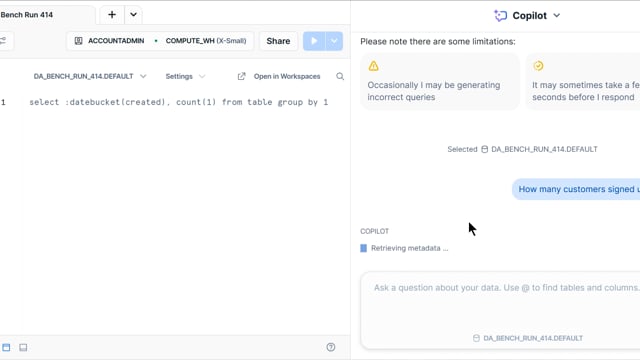The width and height of the screenshot is (640, 360).
Task: Click the COMPUTE_WH warehouse selector
Action: [206, 41]
